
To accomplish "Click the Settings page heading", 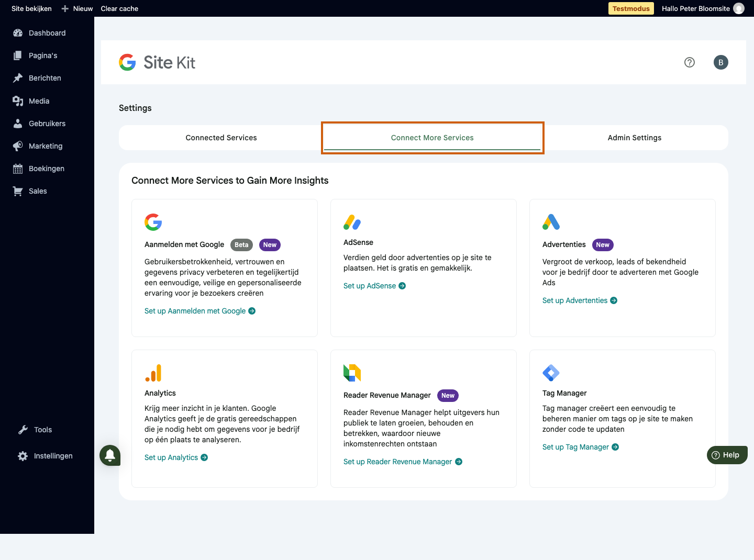I will click(135, 108).
